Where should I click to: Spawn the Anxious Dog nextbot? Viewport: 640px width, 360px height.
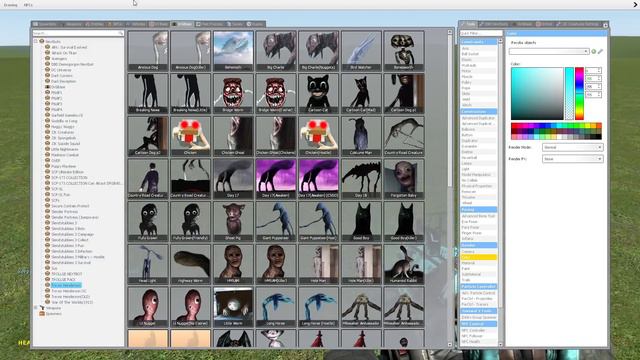(x=148, y=51)
